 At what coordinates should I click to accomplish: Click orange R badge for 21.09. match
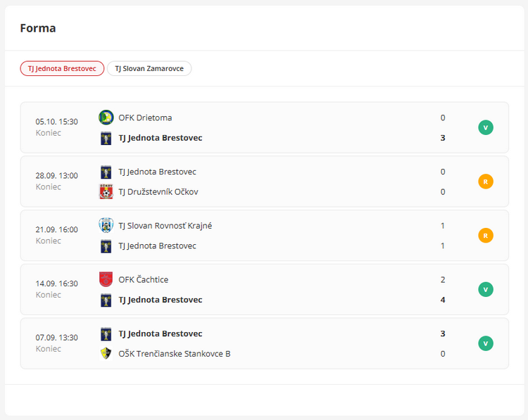coord(486,236)
